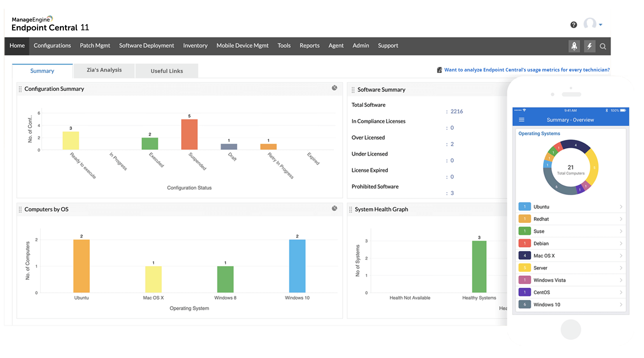Image resolution: width=644 pixels, height=358 pixels.
Task: Click the help question mark icon
Action: [x=574, y=25]
